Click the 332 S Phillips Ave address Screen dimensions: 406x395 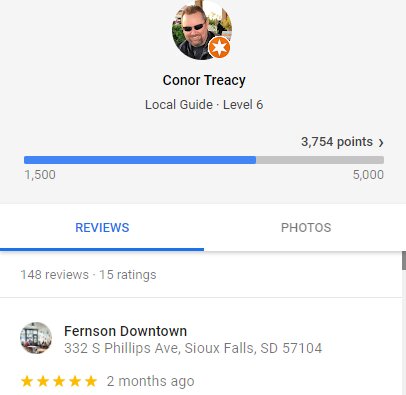[x=193, y=348]
